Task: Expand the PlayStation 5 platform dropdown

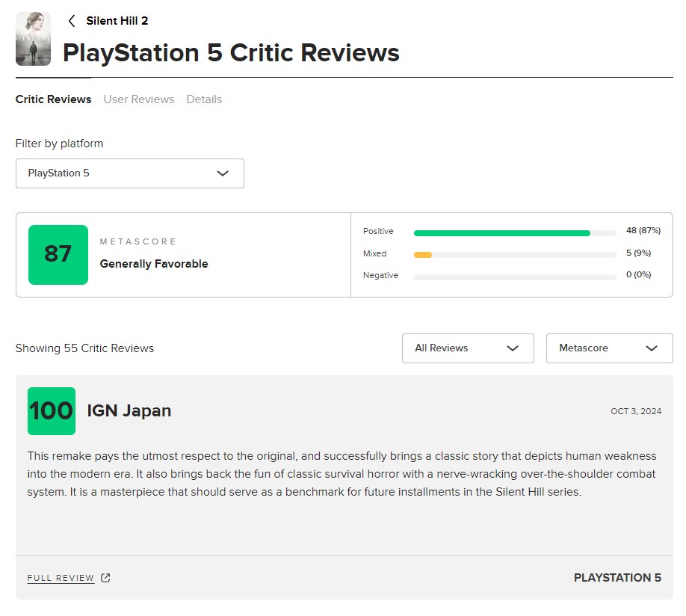Action: coord(129,173)
